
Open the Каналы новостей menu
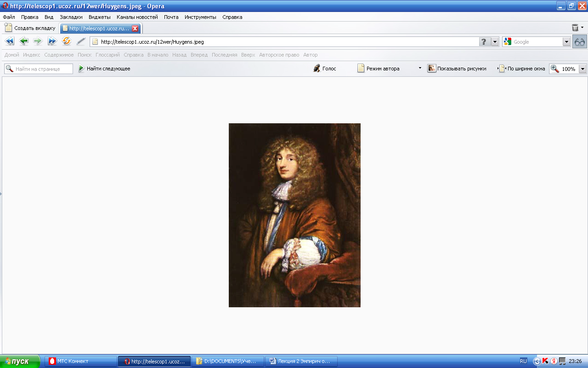click(x=137, y=17)
